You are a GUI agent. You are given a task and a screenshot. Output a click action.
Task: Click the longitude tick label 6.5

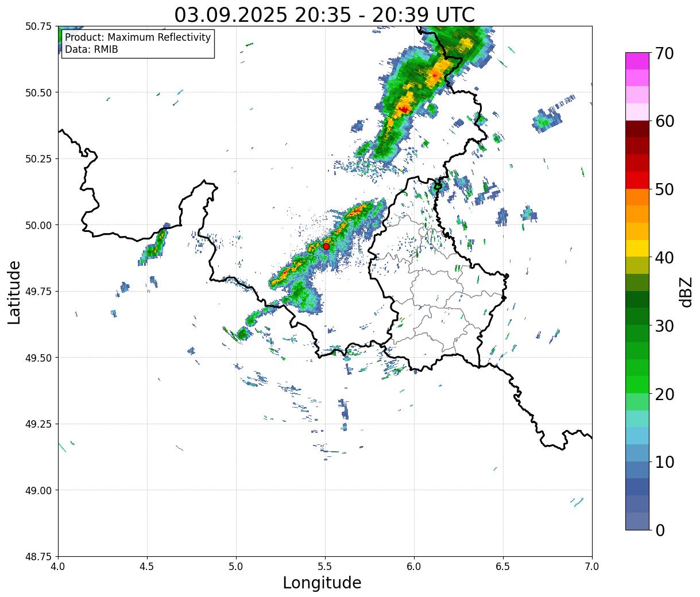pyautogui.click(x=503, y=567)
